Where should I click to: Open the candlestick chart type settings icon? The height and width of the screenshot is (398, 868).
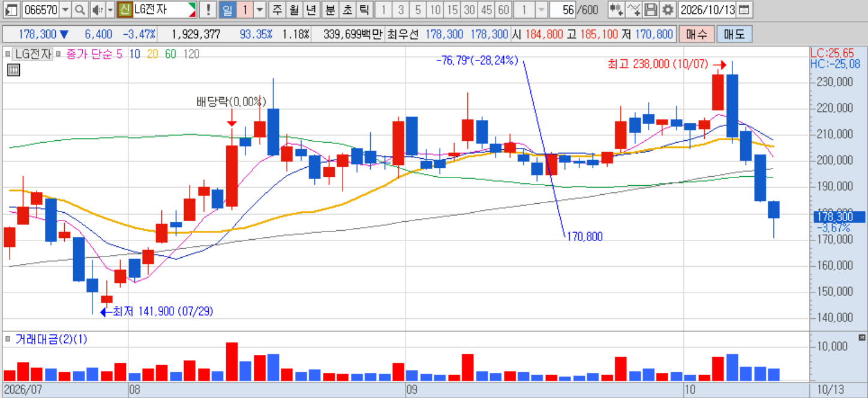click(616, 10)
